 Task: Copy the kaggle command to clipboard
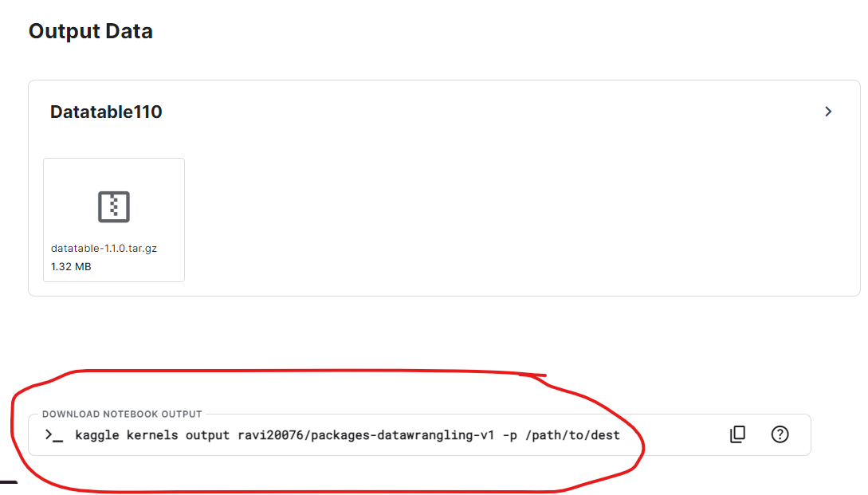[x=737, y=434]
